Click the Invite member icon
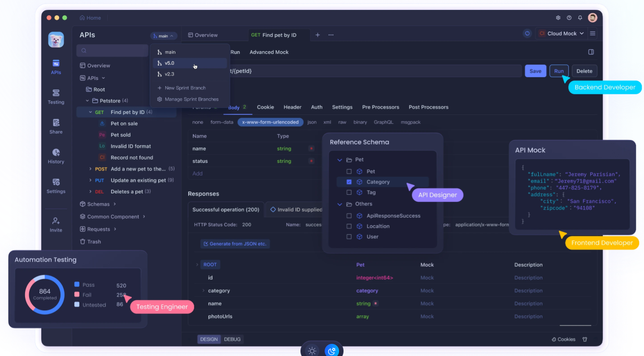Screen dimensions: 644x356 56,224
